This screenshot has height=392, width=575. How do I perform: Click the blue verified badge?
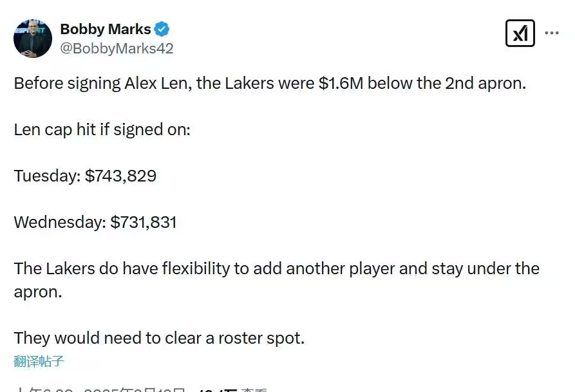162,29
